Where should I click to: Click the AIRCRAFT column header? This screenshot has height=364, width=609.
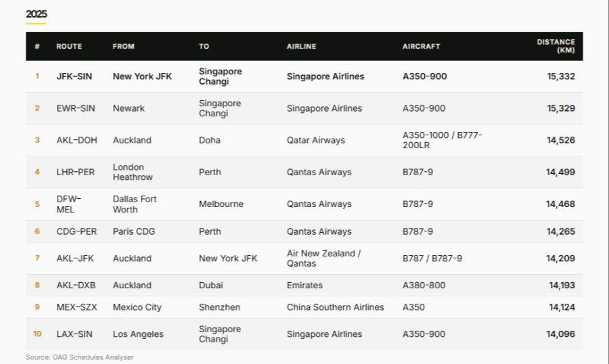421,46
